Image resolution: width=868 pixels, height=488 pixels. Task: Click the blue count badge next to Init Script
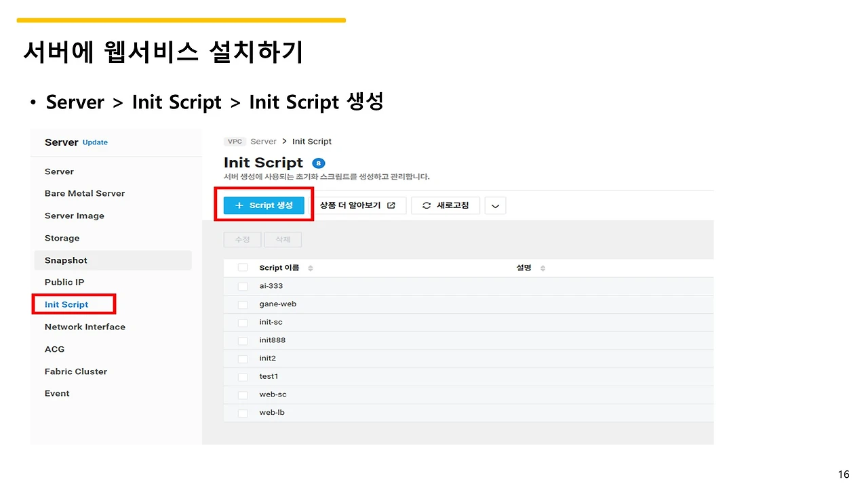(x=318, y=163)
